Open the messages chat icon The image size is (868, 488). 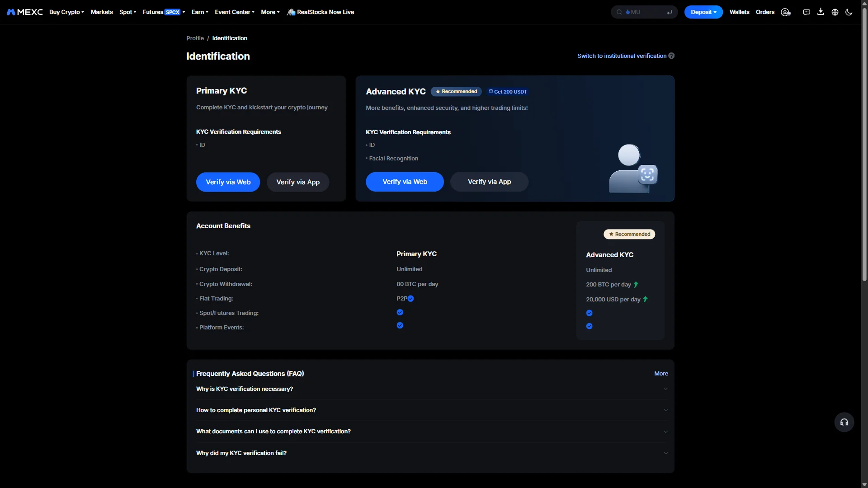[807, 12]
